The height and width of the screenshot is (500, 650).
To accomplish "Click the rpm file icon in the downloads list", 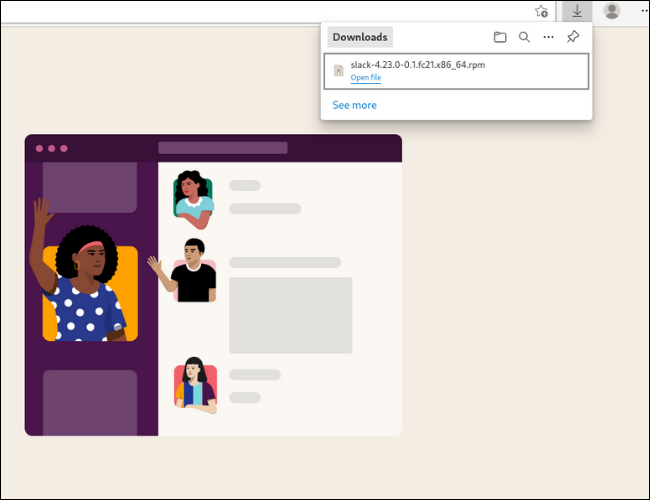I will coord(339,71).
